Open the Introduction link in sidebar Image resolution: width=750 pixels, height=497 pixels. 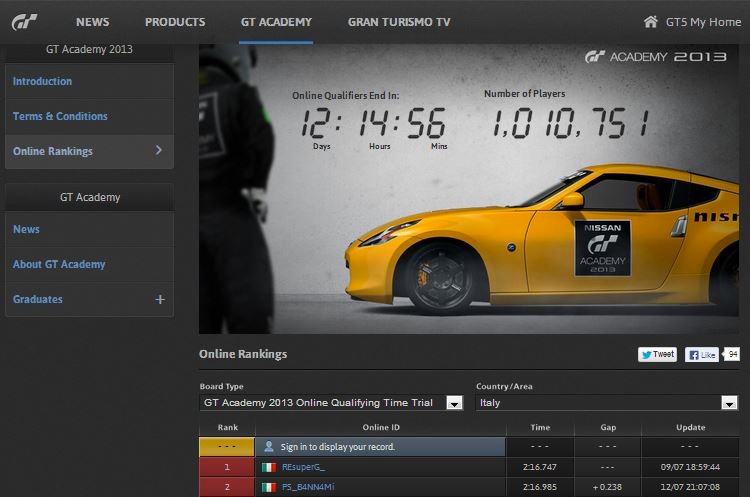[x=42, y=81]
